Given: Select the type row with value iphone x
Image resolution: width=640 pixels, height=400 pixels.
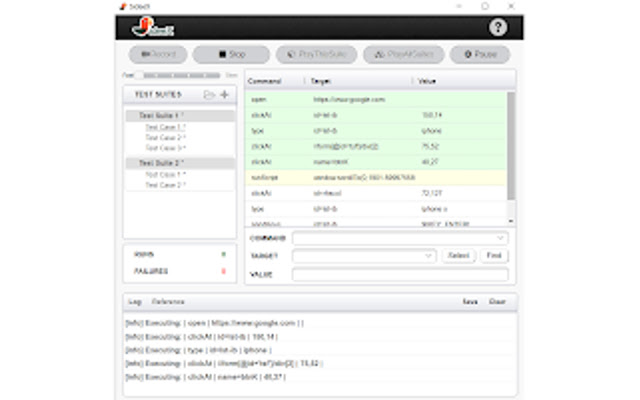Looking at the screenshot, I should point(376,209).
